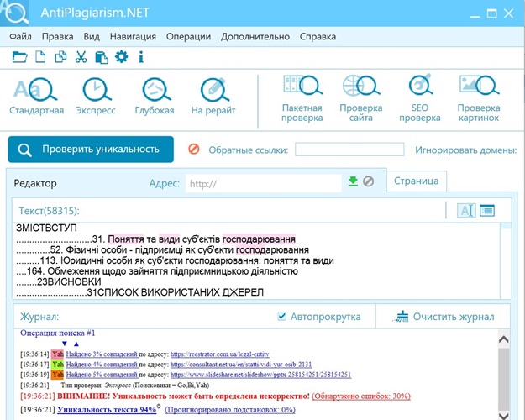This screenshot has height=420, width=525.
Task: Jump to previous result with up triangle
Action: [x=76, y=344]
